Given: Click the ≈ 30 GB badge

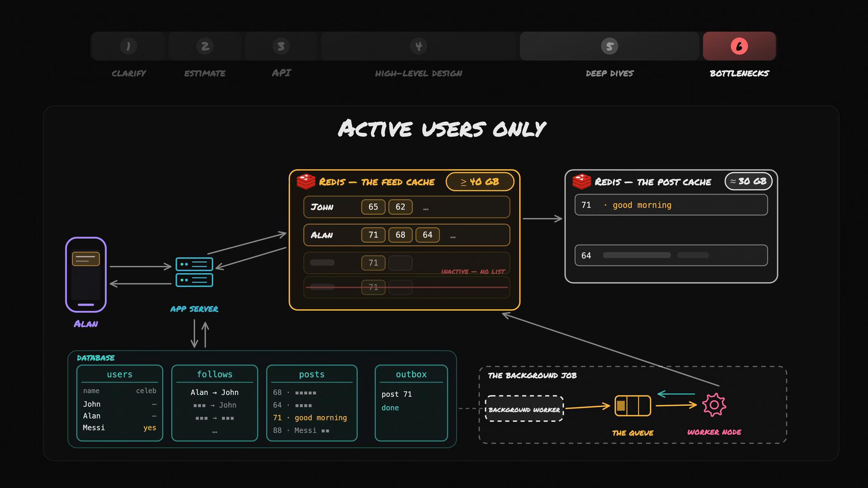Looking at the screenshot, I should point(749,181).
